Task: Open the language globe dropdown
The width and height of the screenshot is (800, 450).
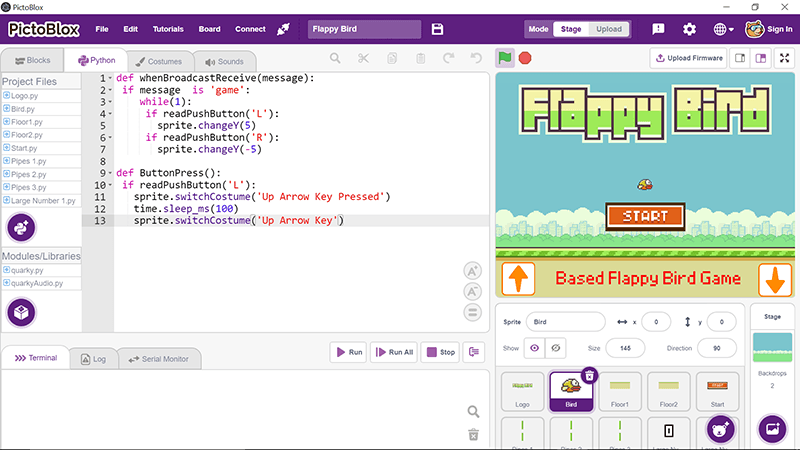Action: (723, 29)
